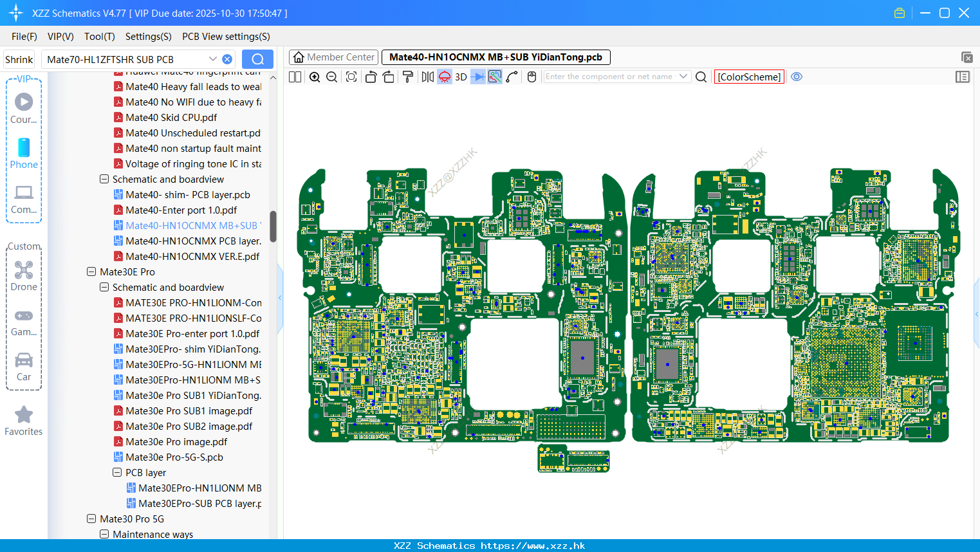
Task: Zoom in on the PCB board view
Action: tap(315, 77)
